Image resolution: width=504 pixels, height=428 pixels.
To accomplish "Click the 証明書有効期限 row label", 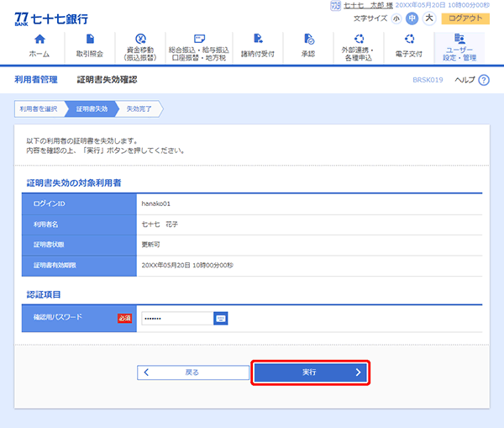I will [x=55, y=265].
